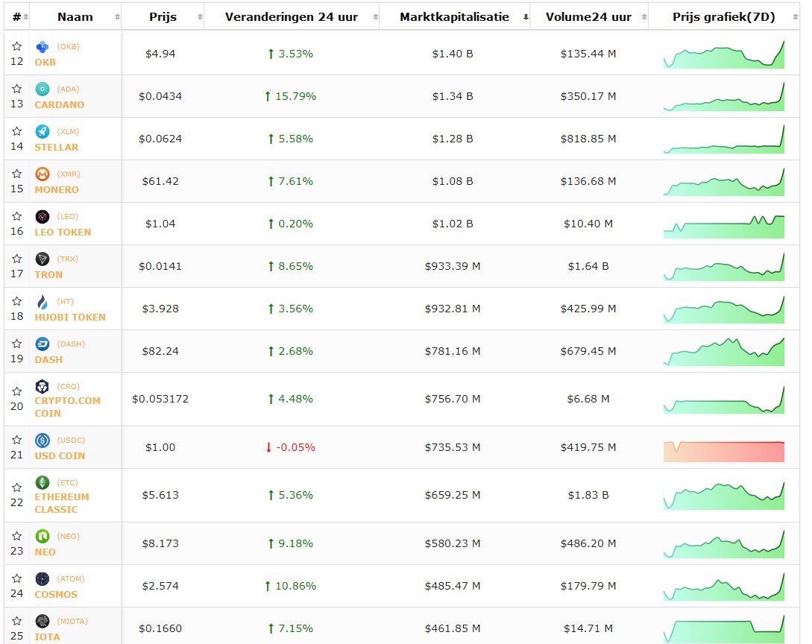This screenshot has height=644, width=812.
Task: Click the red USD Coin 7D price chart
Action: point(723,452)
